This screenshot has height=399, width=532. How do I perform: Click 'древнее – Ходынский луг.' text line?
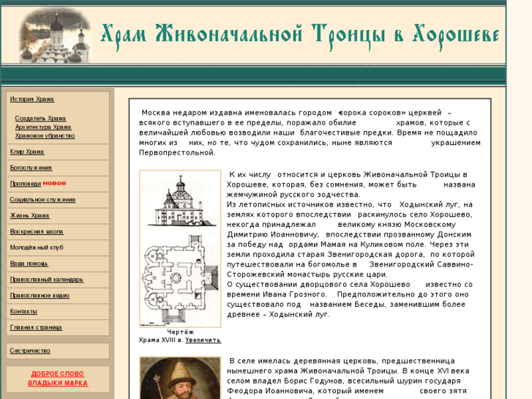pyautogui.click(x=278, y=315)
